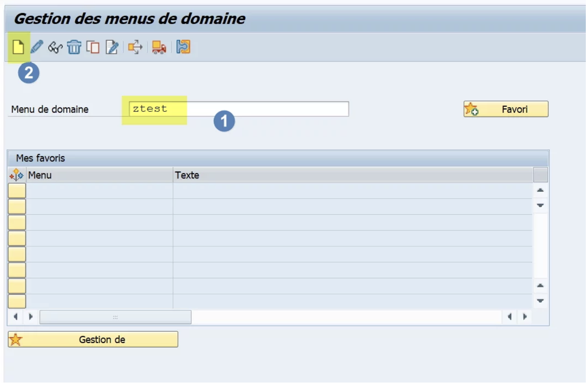Select the first yellow row selector cell
The width and height of the screenshot is (588, 384).
coord(16,191)
